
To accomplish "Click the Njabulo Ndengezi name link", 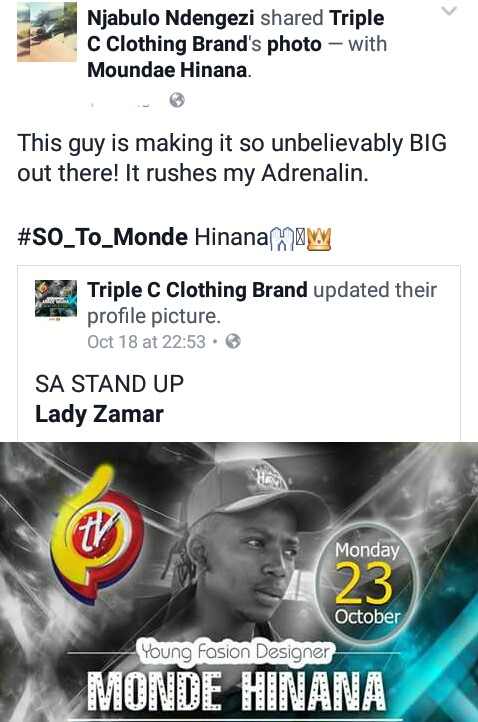I will [x=170, y=18].
